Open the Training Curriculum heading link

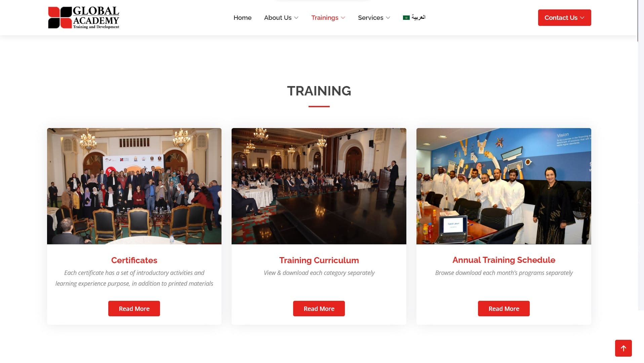pos(319,260)
